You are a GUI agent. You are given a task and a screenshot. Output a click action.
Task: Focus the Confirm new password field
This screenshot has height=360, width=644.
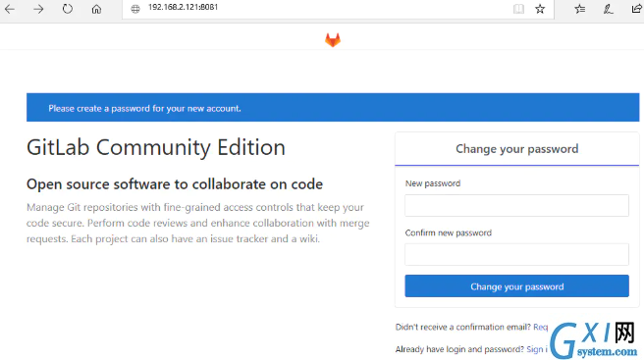click(x=516, y=254)
